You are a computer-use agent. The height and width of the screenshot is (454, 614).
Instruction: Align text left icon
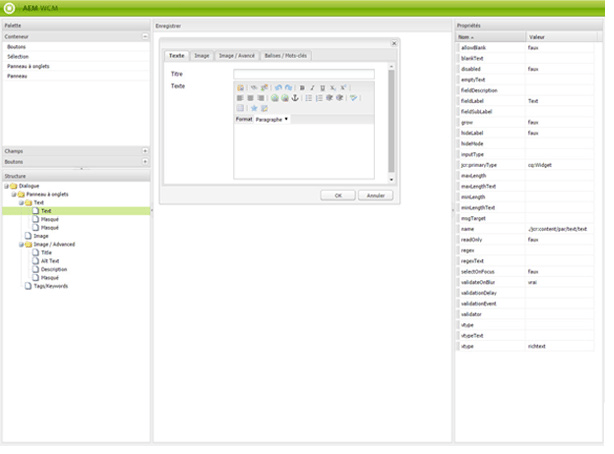(x=240, y=98)
